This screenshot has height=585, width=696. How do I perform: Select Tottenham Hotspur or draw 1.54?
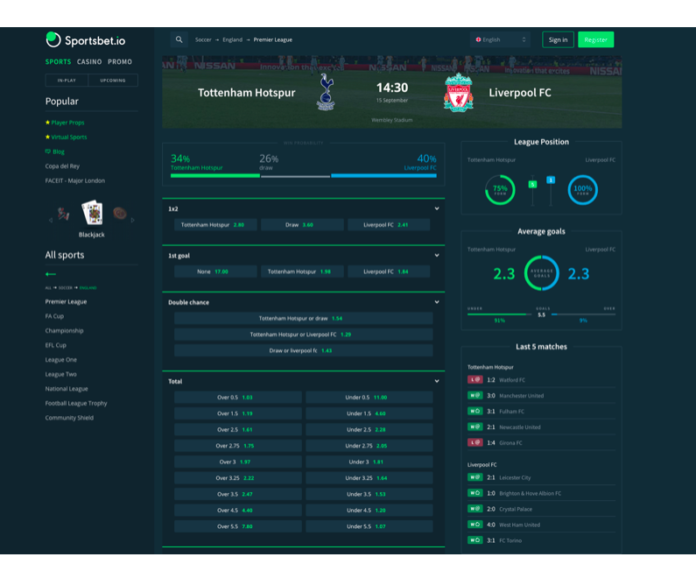(303, 318)
